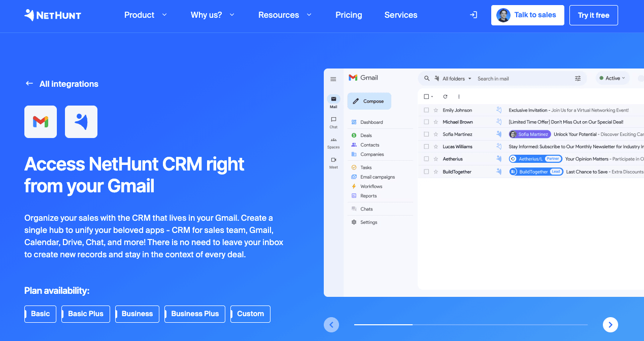This screenshot has height=341, width=644.
Task: Star the Lucas Williams email
Action: pos(435,147)
